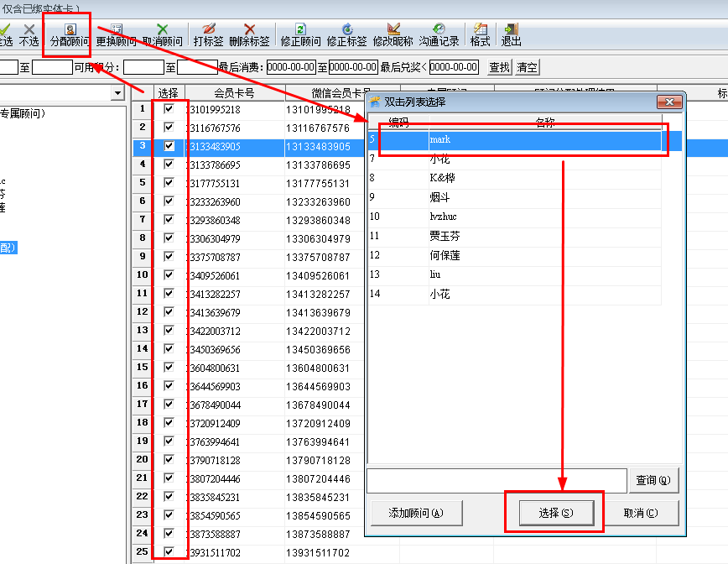
Task: Select advisor 贾玉芬 in the dialog list
Action: tap(445, 236)
